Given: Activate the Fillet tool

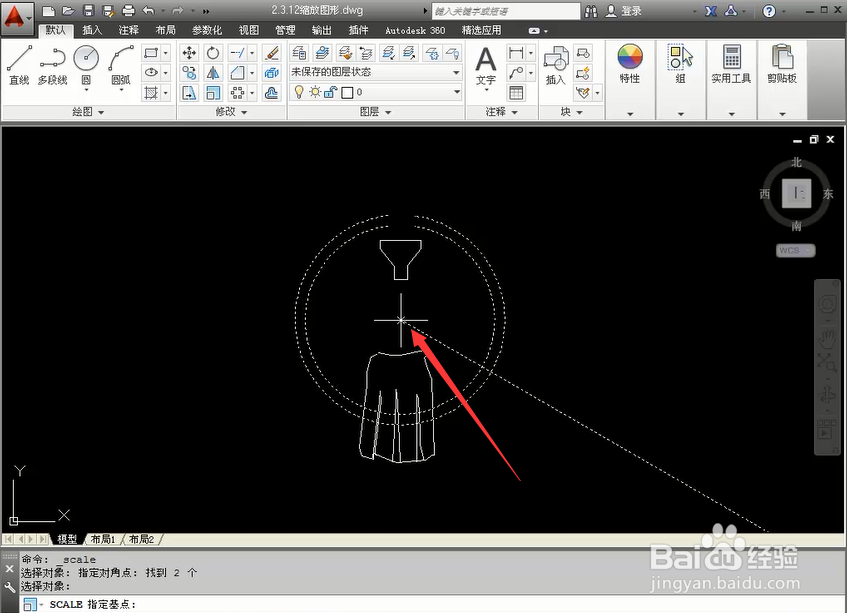Looking at the screenshot, I should click(x=237, y=72).
